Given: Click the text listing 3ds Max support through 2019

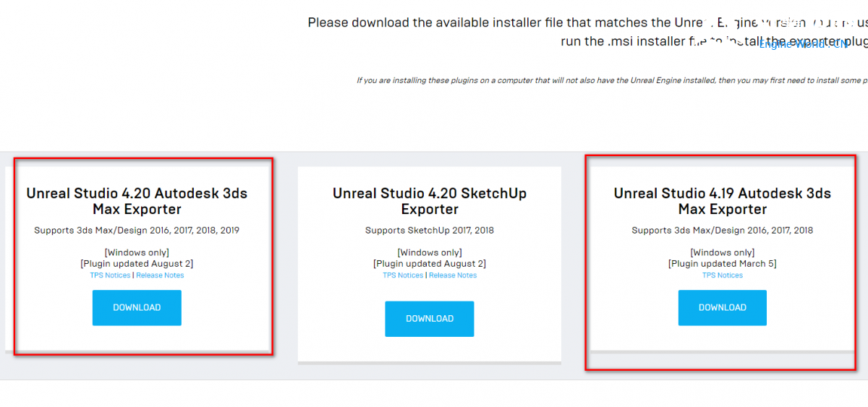Looking at the screenshot, I should click(137, 231).
